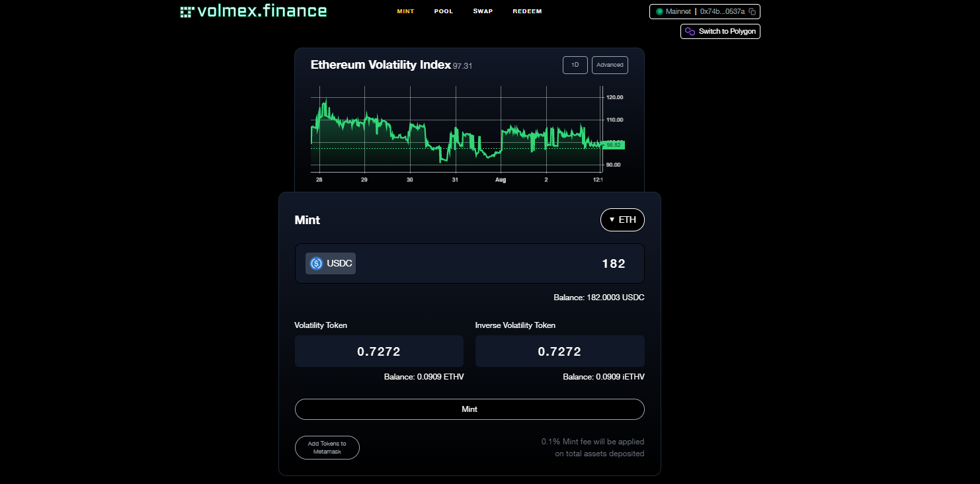980x484 pixels.
Task: Click the 0.1% Mint fee notice
Action: click(592, 448)
